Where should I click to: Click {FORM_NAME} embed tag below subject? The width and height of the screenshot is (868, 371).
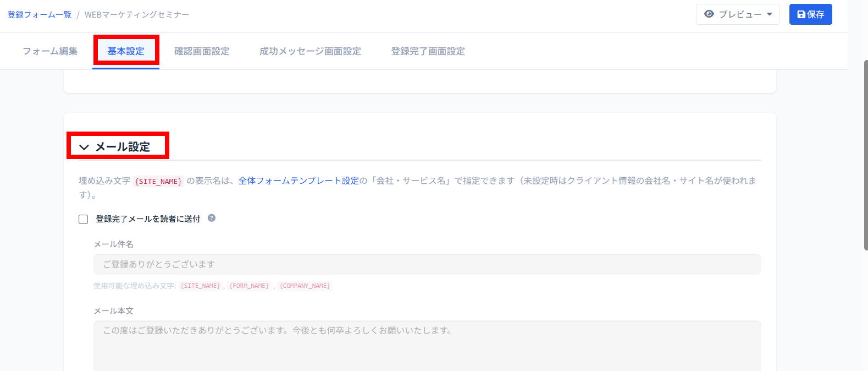point(249,286)
